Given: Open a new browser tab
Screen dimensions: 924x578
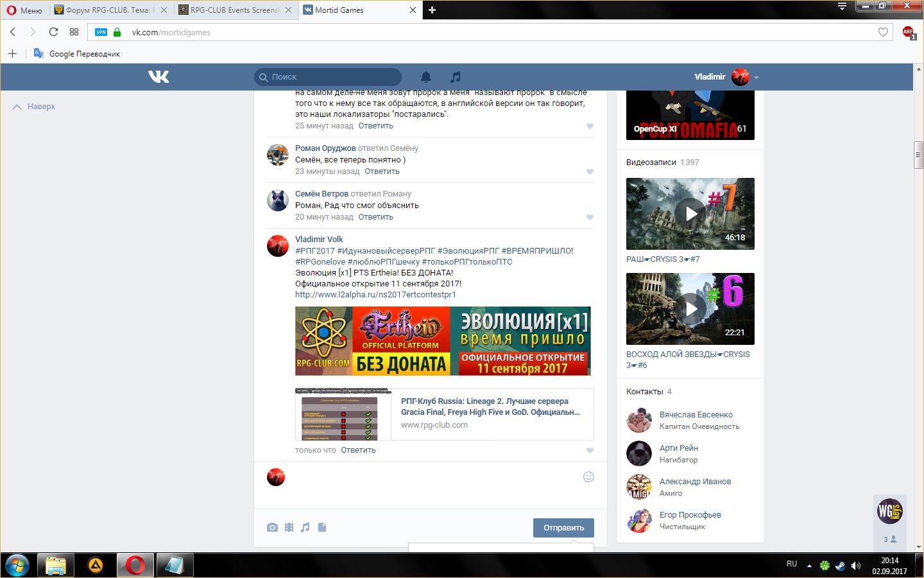Looking at the screenshot, I should pyautogui.click(x=432, y=10).
